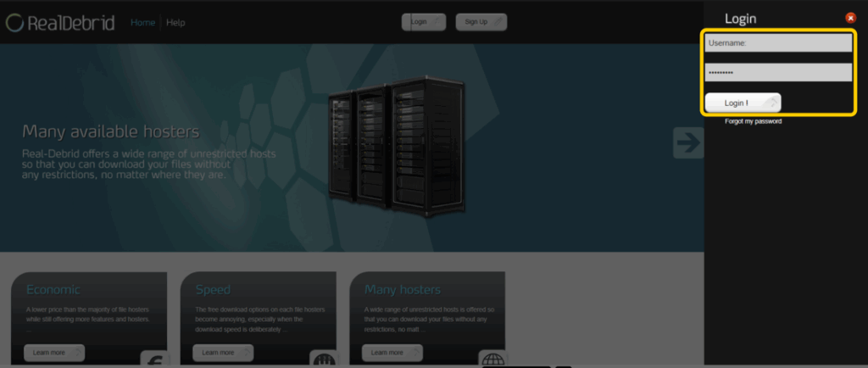
Task: Focus the Username input field
Action: [777, 42]
